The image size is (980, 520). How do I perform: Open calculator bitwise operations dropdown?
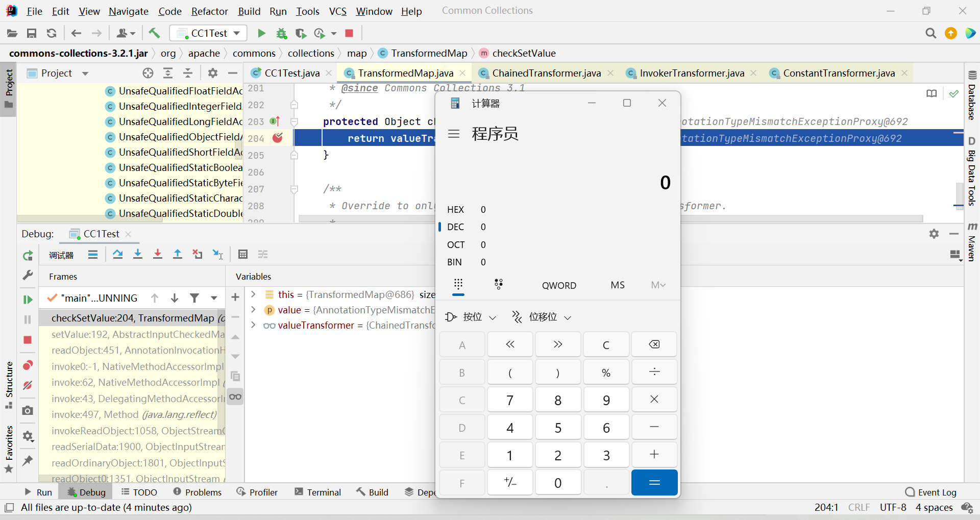pos(470,317)
